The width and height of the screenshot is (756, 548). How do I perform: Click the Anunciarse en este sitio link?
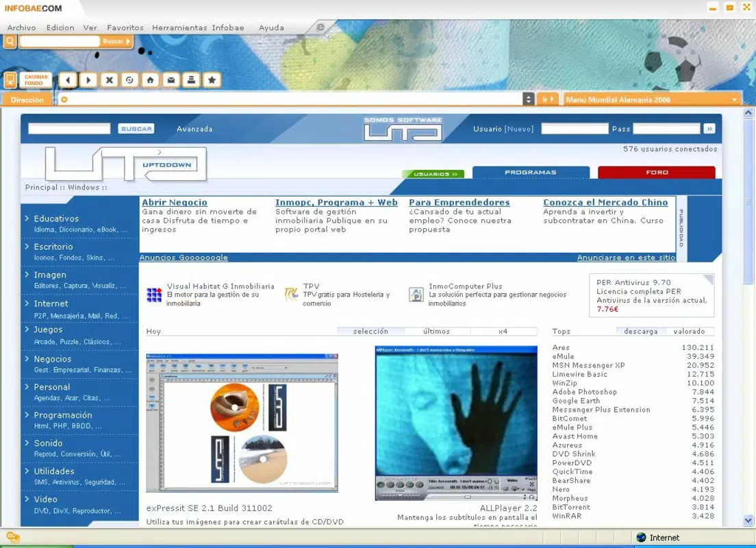click(626, 258)
